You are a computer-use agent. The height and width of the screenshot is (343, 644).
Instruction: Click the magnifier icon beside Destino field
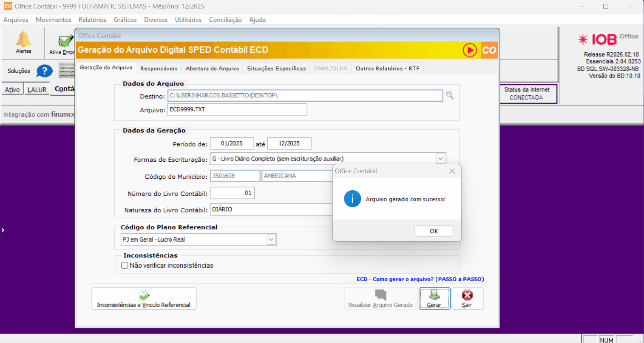tap(449, 96)
